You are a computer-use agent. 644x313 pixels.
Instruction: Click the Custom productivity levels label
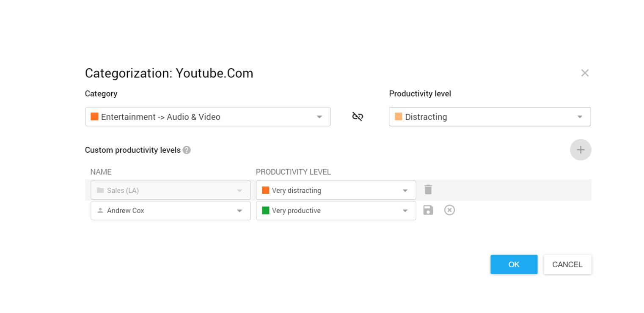(133, 150)
